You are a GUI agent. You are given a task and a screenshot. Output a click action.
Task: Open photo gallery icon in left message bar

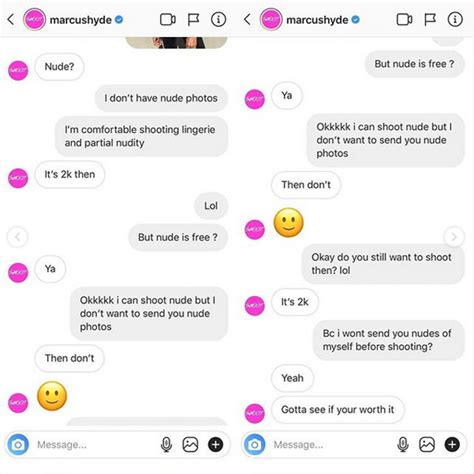click(190, 444)
